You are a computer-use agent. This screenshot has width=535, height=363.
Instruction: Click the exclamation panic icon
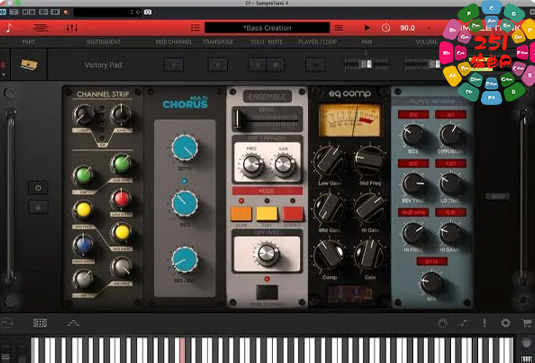tap(484, 323)
